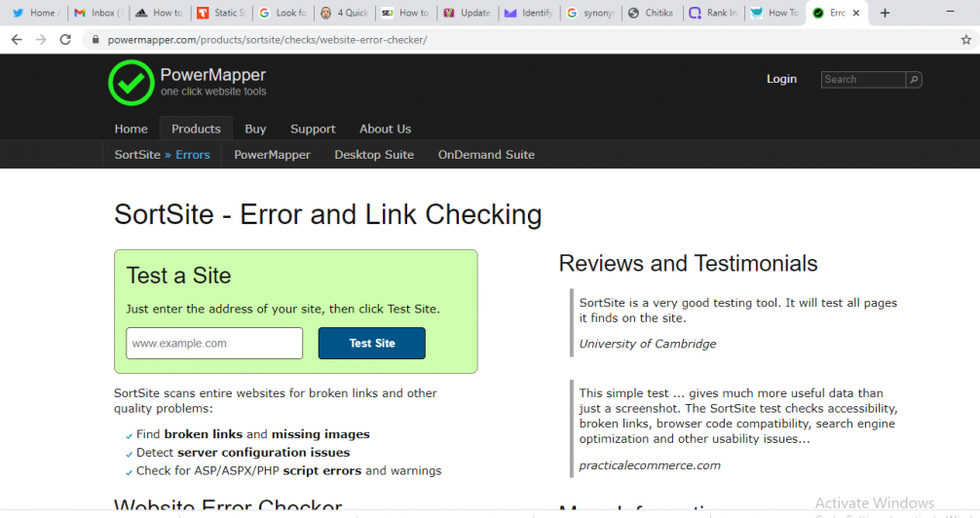The image size is (980, 518).
Task: Bookmark this page with the star icon
Action: [x=966, y=39]
